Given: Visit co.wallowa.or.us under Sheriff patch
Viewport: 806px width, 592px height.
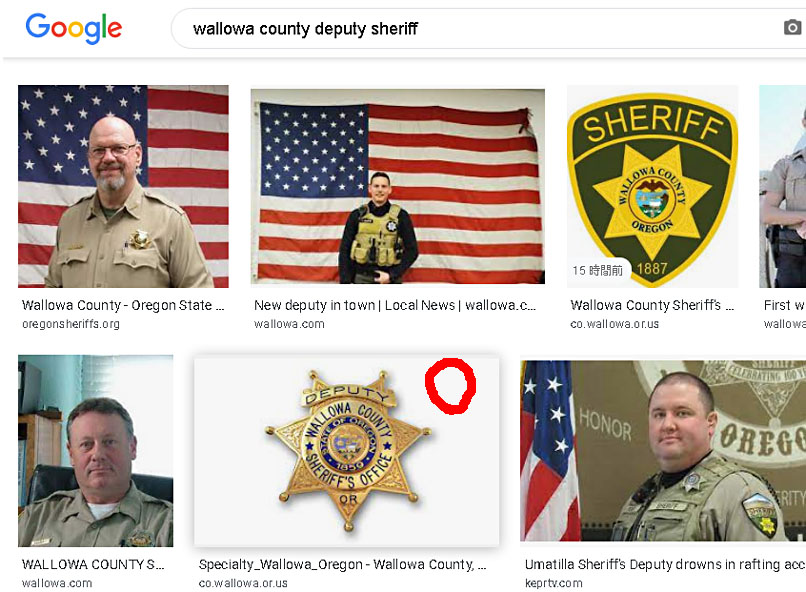Looking at the screenshot, I should pos(614,324).
